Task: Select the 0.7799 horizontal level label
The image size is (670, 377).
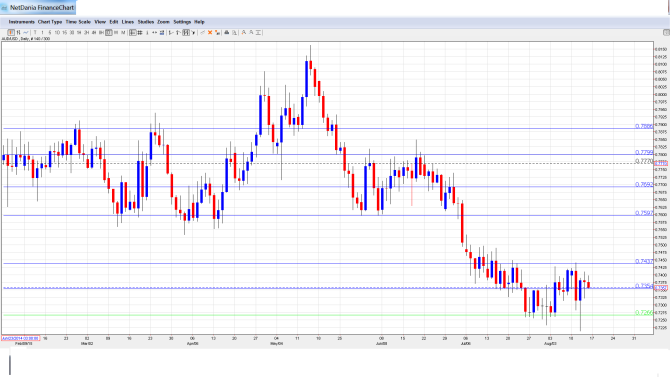Action: pyautogui.click(x=644, y=152)
